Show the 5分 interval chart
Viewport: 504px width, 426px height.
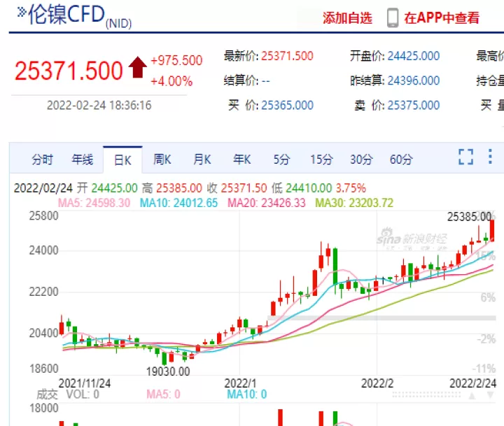tap(281, 159)
